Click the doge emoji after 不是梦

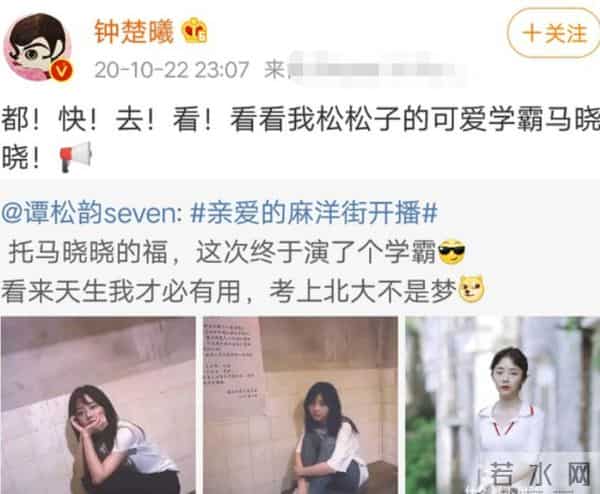point(472,290)
